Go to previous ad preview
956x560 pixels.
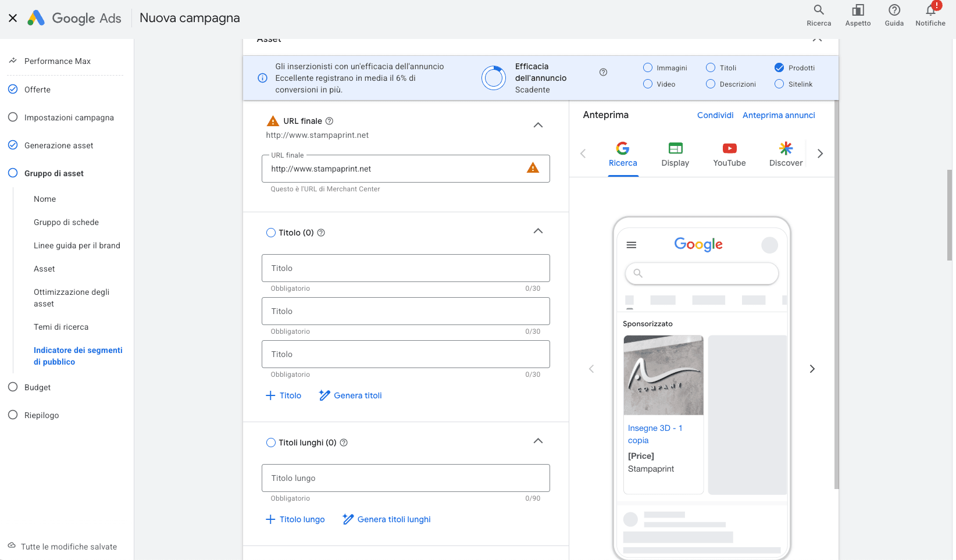591,369
